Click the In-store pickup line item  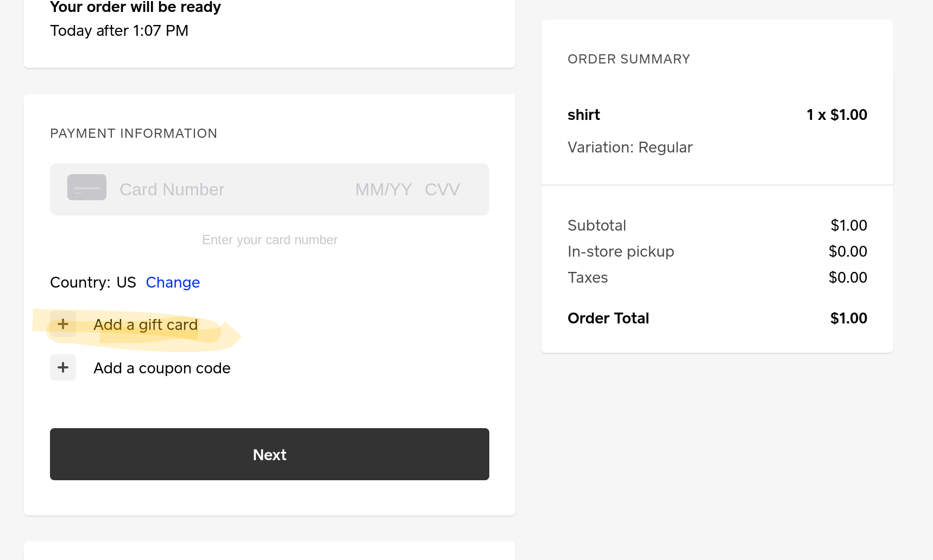(621, 252)
